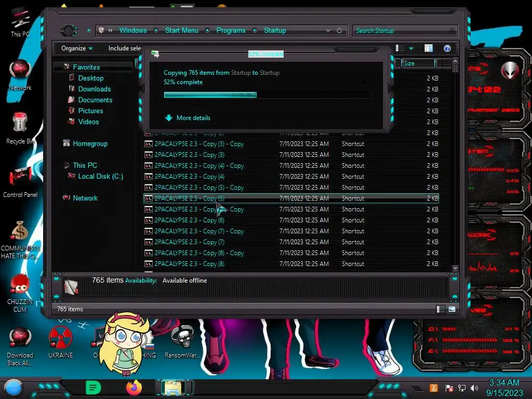532x399 pixels.
Task: Go to Documents in Favorites
Action: coord(95,100)
